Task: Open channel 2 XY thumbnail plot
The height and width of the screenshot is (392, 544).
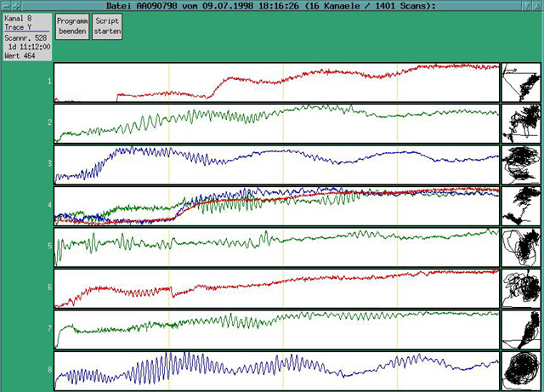Action: click(x=521, y=123)
